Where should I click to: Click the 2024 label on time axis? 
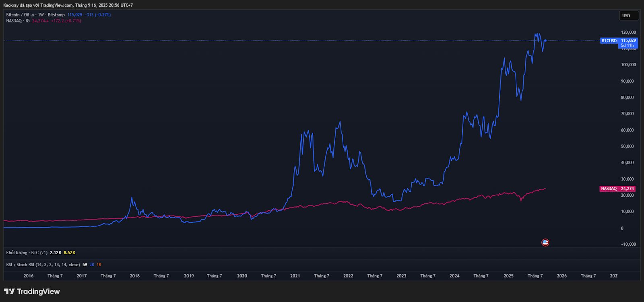[x=454, y=276]
